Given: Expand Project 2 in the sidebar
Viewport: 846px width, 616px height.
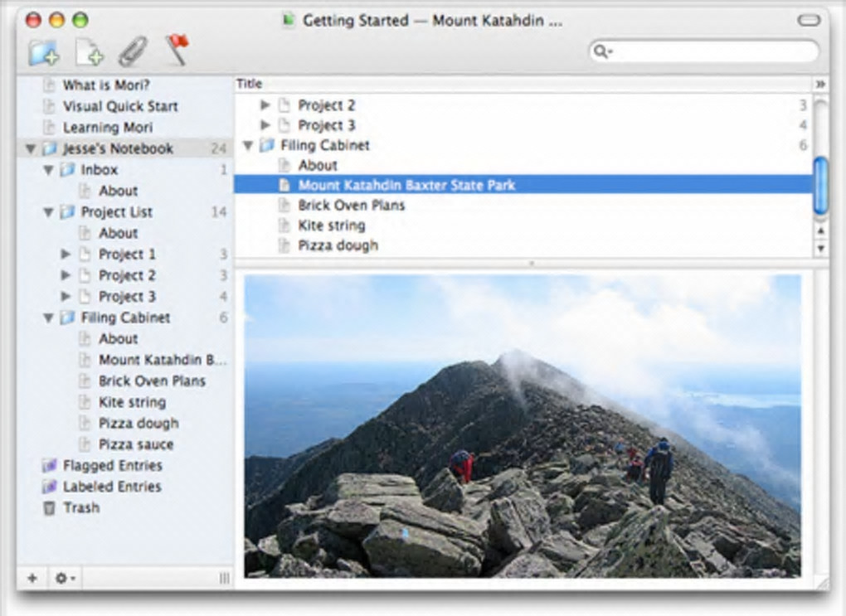Looking at the screenshot, I should tap(66, 275).
